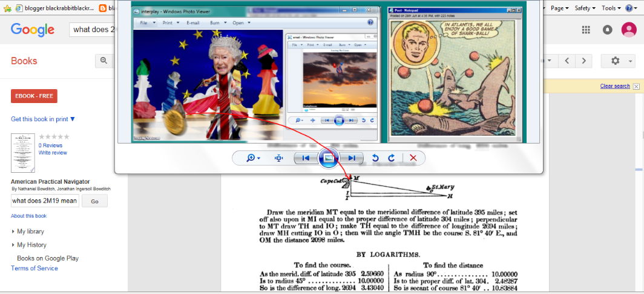
Task: Click the BY LOGARITHMS heading text
Action: 388,255
